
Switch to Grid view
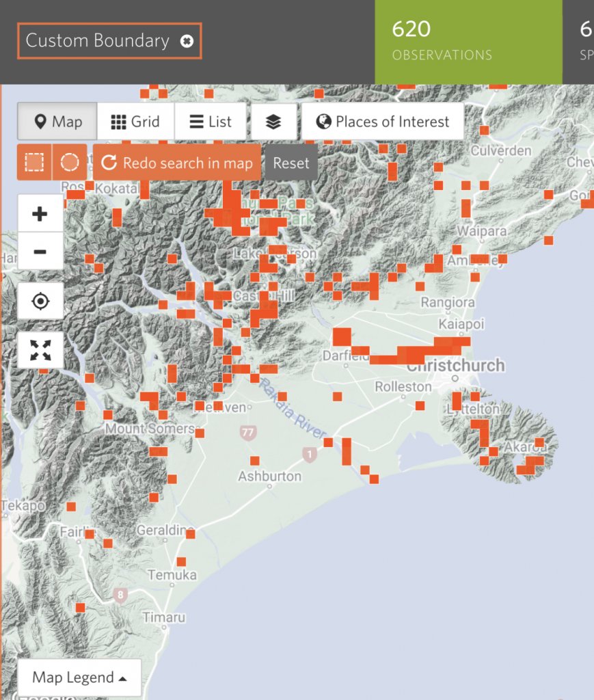click(135, 122)
